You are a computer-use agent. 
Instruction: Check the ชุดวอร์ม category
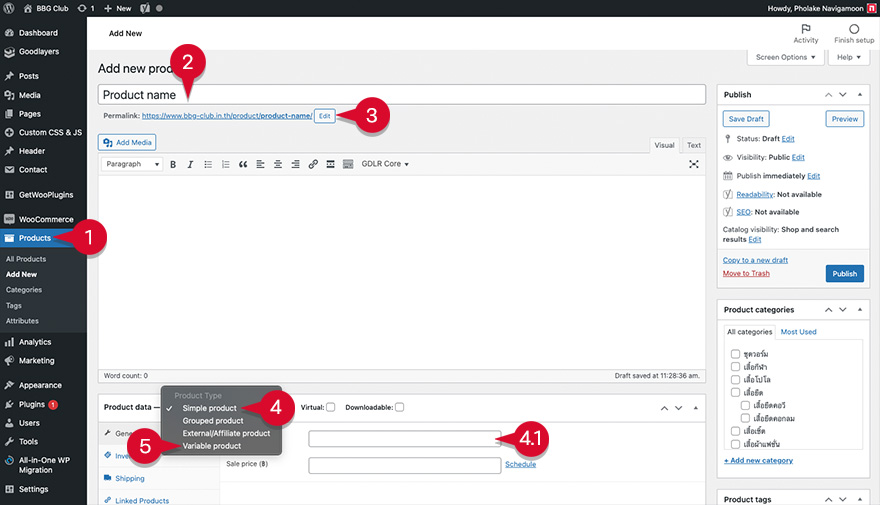pyautogui.click(x=735, y=354)
